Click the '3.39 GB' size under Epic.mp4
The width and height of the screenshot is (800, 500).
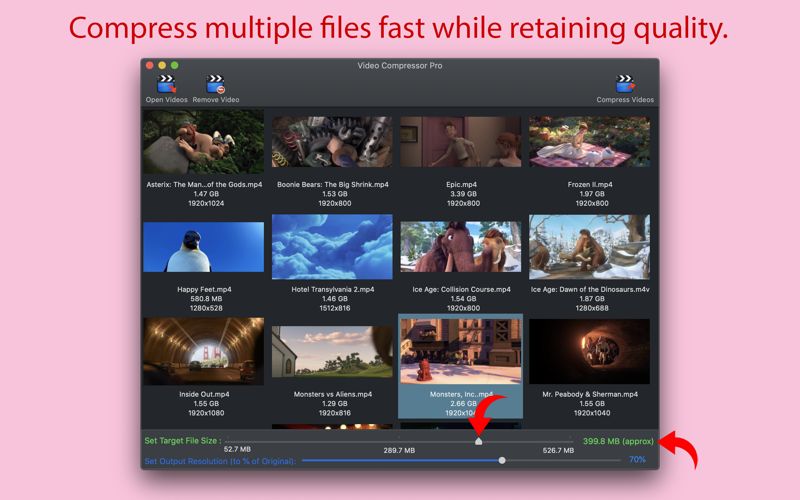click(x=463, y=194)
